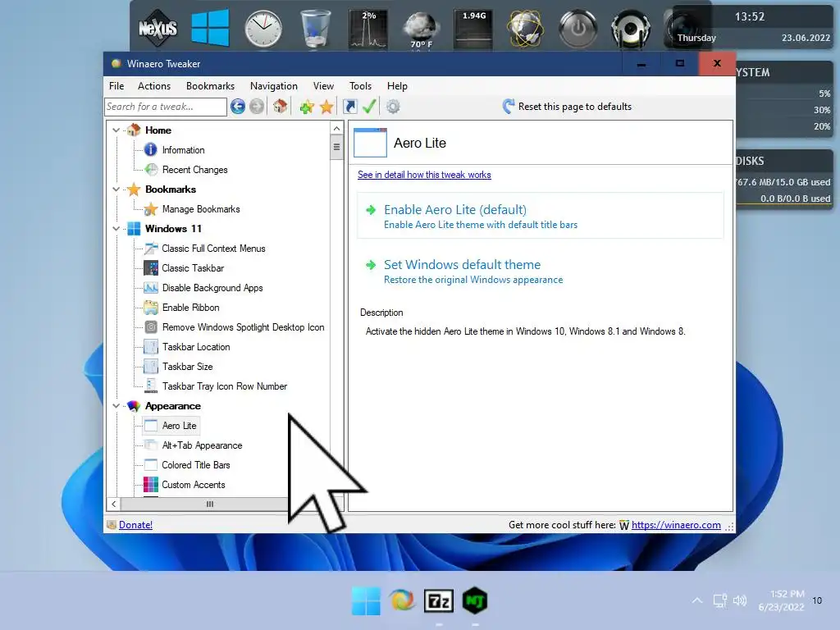Click in the Search for a tweak field
Screen dimensions: 840x630
pyautogui.click(x=166, y=107)
